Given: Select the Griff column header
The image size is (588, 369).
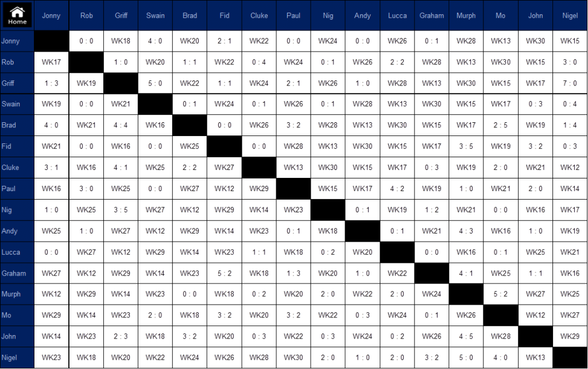Looking at the screenshot, I should (121, 15).
